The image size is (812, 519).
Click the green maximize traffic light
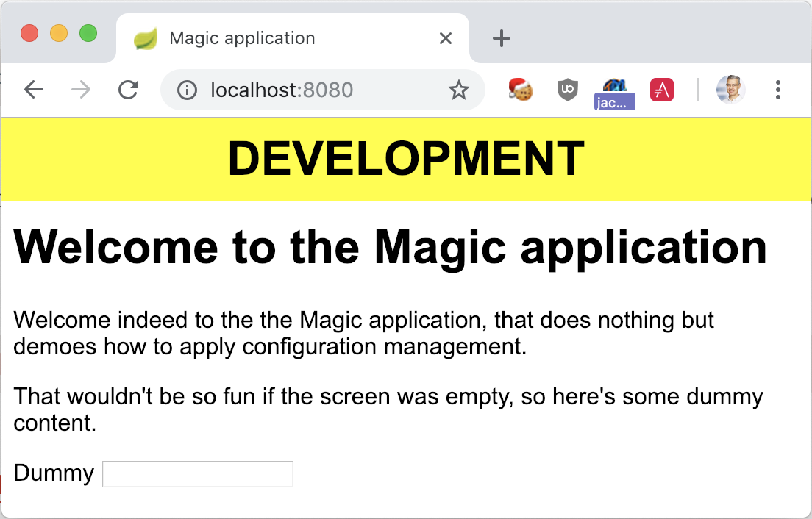click(88, 32)
